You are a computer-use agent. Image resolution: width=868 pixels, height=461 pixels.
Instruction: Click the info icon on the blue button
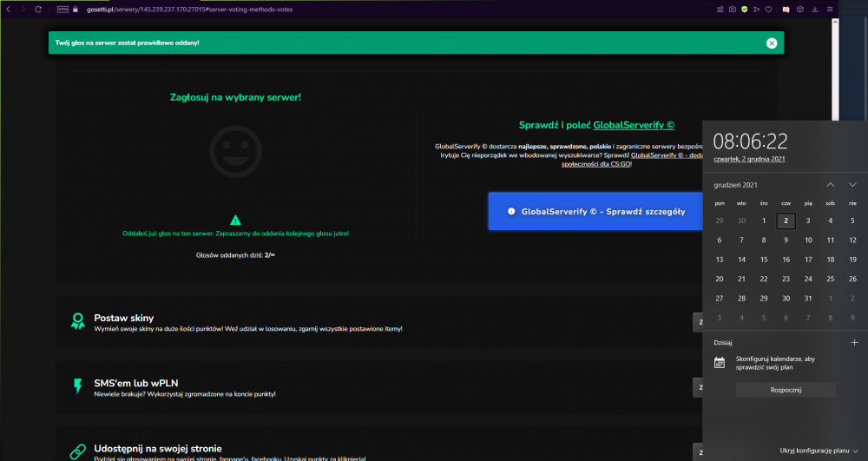pos(511,212)
